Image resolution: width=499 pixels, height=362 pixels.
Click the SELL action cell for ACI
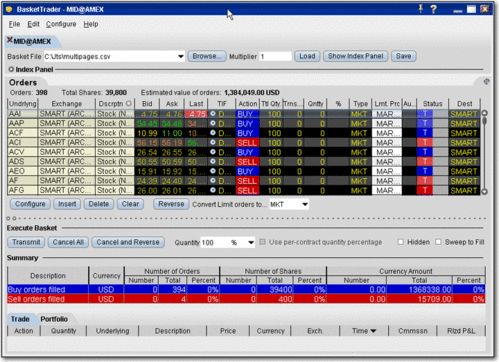(247, 143)
